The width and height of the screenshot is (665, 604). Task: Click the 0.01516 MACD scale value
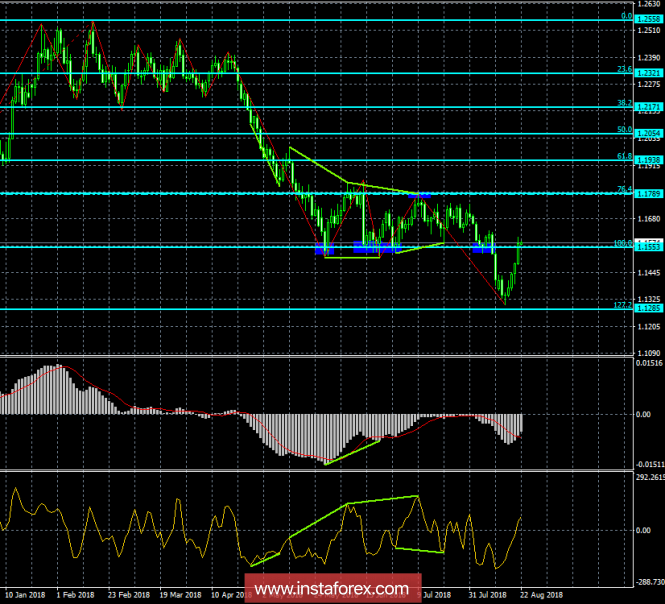click(x=649, y=363)
